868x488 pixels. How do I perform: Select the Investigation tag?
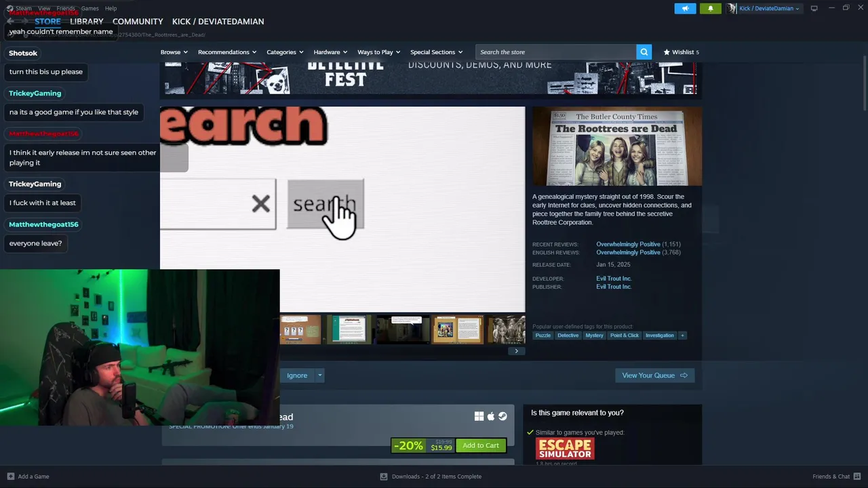[660, 335]
